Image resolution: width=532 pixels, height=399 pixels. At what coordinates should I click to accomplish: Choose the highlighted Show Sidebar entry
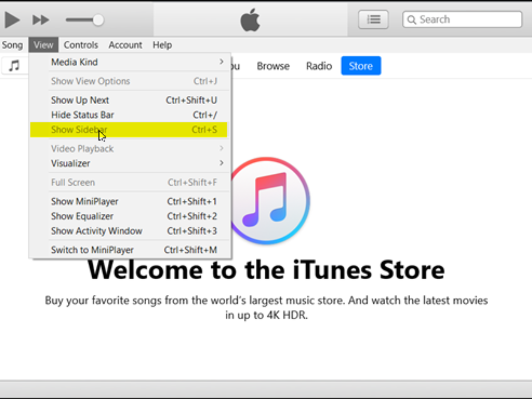(129, 129)
